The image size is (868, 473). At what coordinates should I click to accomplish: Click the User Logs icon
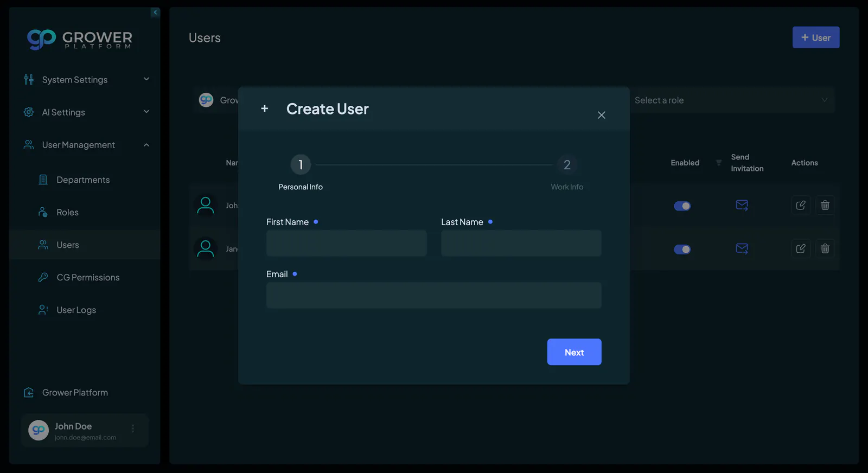coord(43,310)
